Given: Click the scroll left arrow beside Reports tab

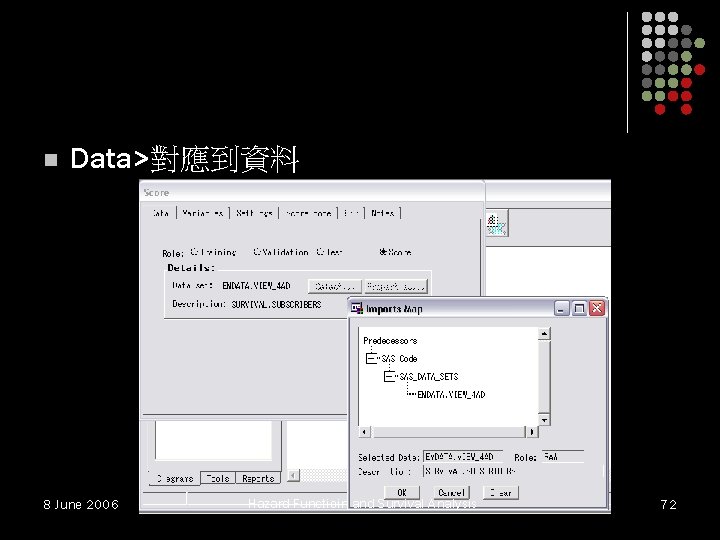Looking at the screenshot, I should pyautogui.click(x=293, y=475).
